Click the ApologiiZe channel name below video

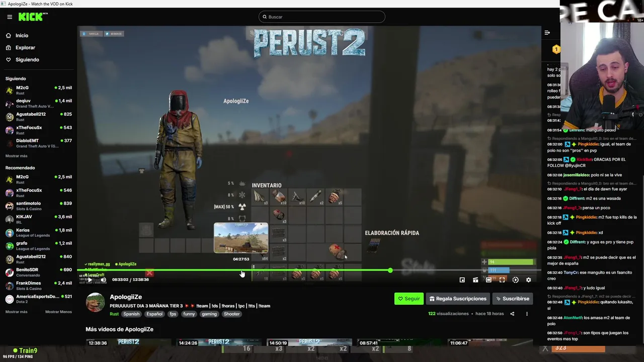coord(126,297)
